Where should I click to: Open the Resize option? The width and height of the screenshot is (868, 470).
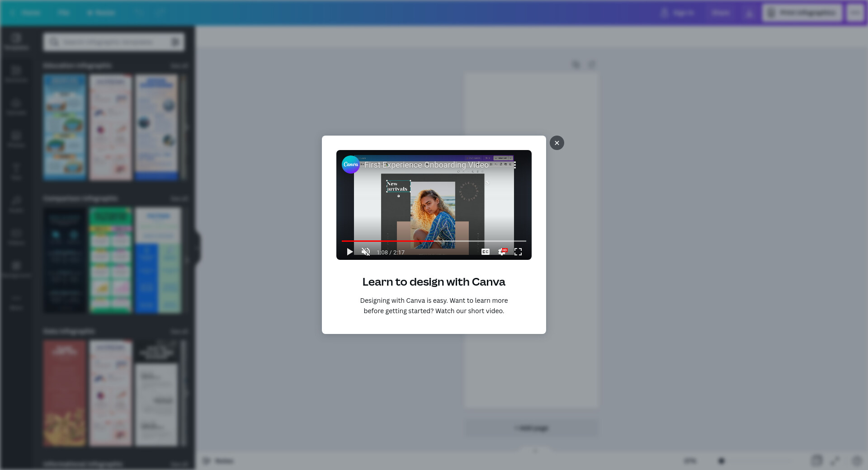[x=101, y=13]
